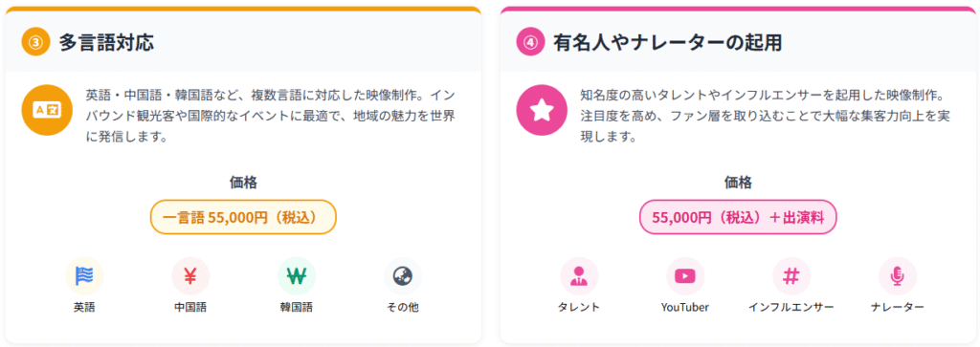
Task: Select the Chinese yen symbol icon
Action: [190, 276]
